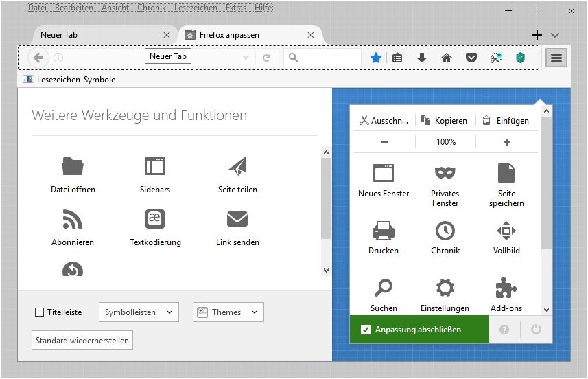Close the Firefox anpassen tab

311,35
